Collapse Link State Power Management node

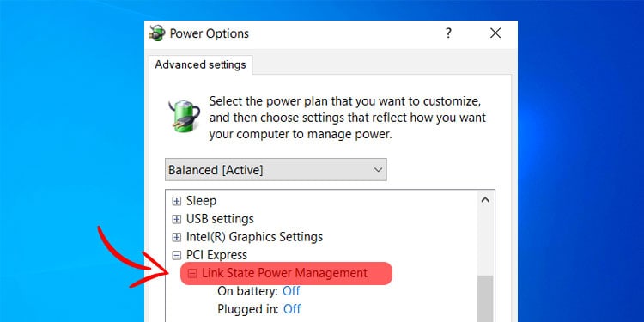(192, 274)
